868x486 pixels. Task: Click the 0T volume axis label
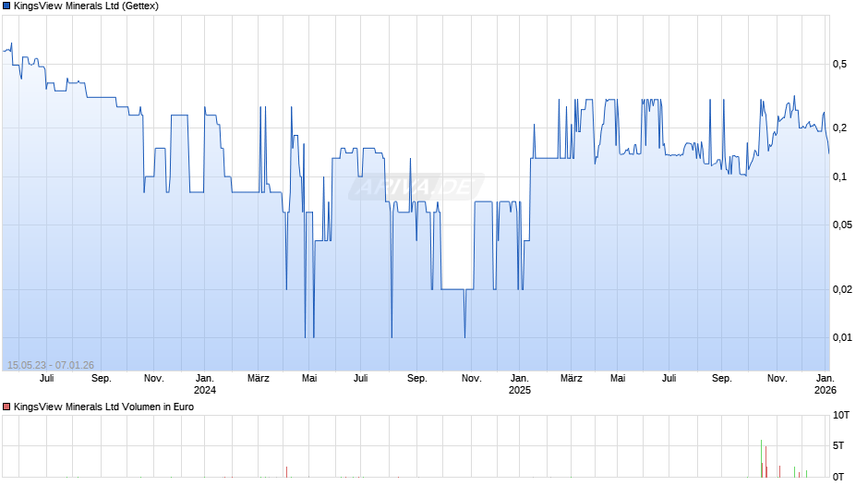tap(838, 477)
